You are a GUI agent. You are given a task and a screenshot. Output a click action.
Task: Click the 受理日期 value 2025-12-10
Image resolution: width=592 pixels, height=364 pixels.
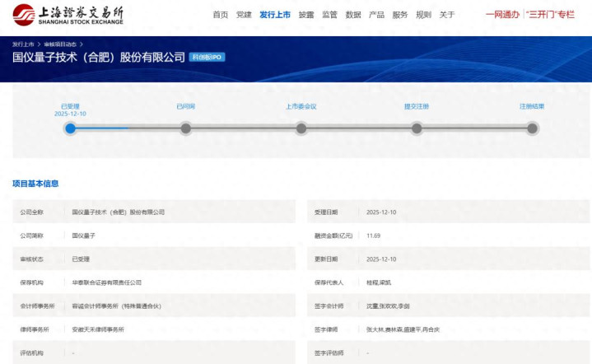click(381, 212)
